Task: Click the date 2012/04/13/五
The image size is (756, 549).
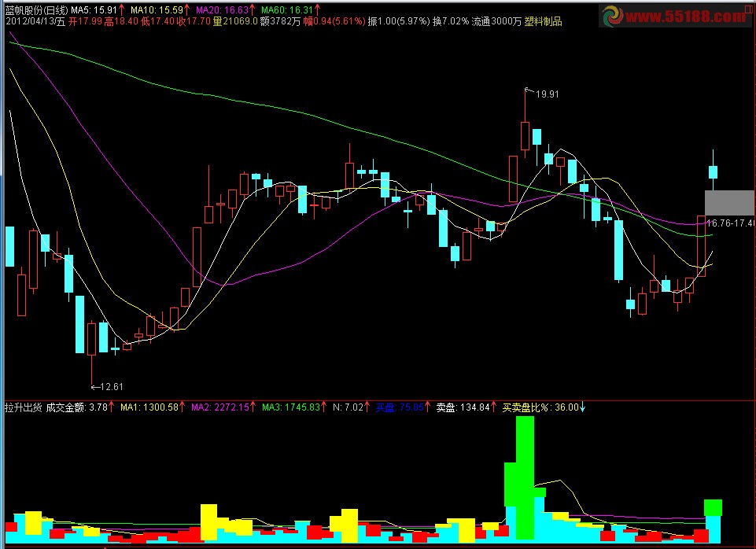Action: click(x=35, y=21)
